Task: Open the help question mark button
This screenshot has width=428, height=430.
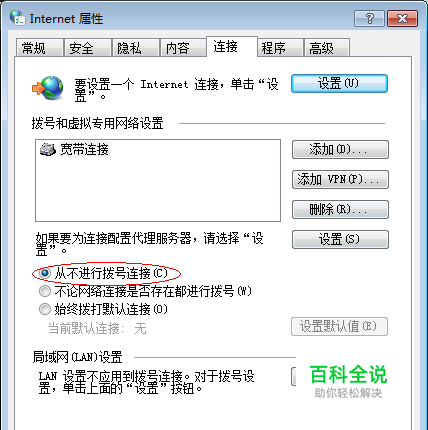Action: click(369, 18)
